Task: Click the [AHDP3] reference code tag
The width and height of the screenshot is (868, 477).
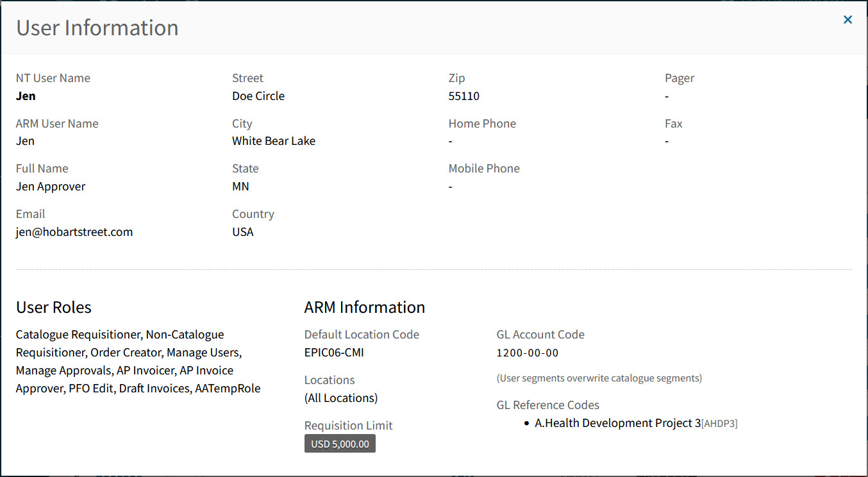Action: [x=719, y=424]
